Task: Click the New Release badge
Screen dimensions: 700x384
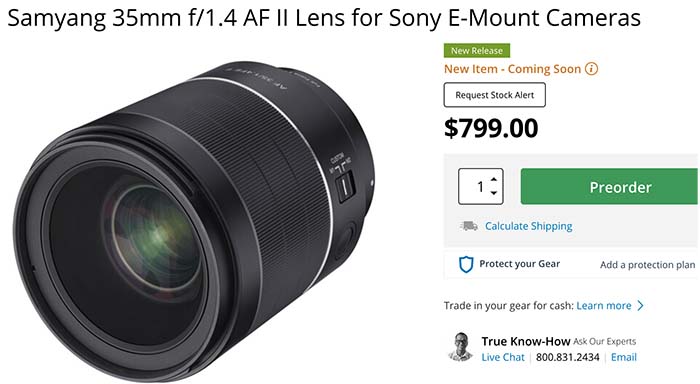Action: click(x=477, y=50)
